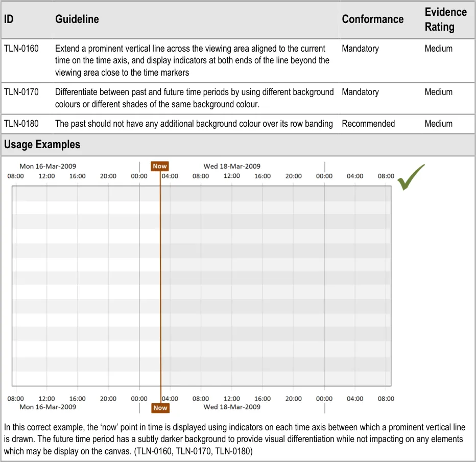
Task: Click the Conformance column header
Action: point(372,19)
